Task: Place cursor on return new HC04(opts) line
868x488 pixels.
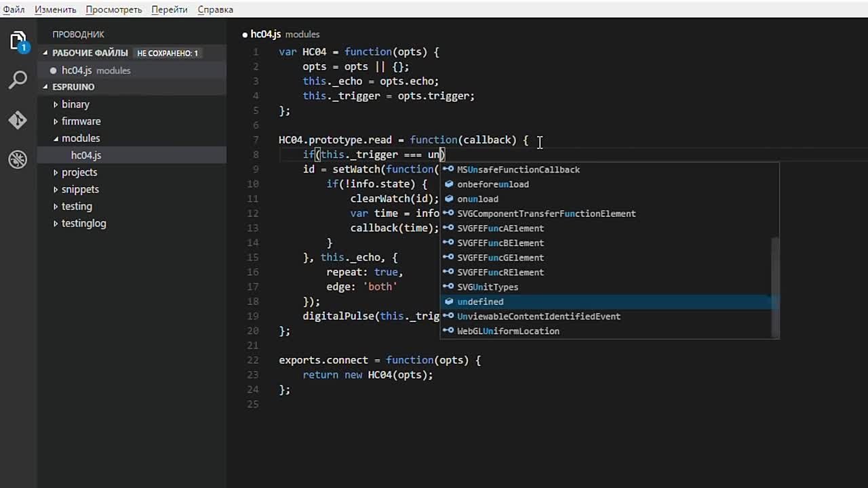Action: [368, 375]
